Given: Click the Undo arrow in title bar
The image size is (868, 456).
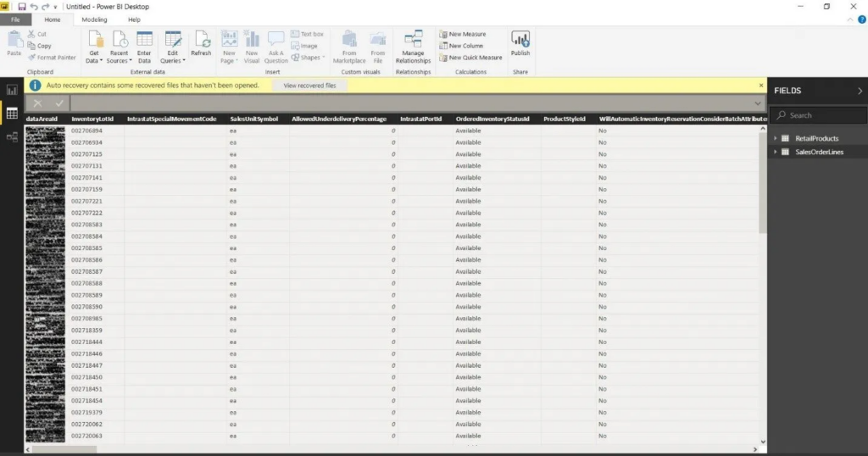Looking at the screenshot, I should [x=34, y=7].
